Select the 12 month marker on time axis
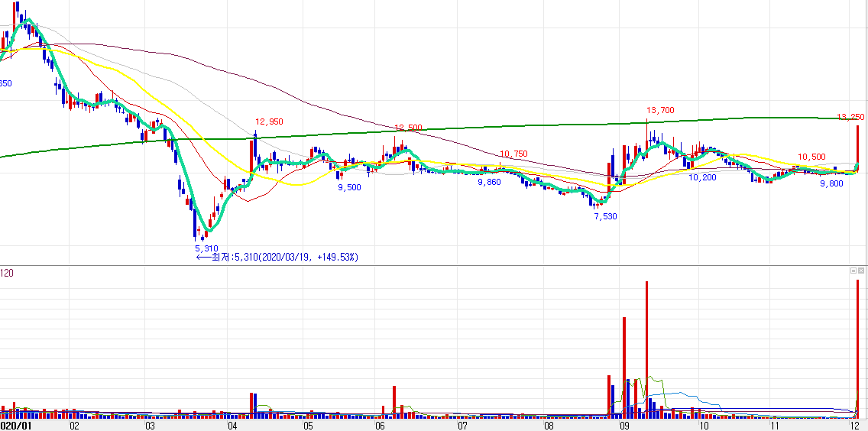 [x=855, y=426]
